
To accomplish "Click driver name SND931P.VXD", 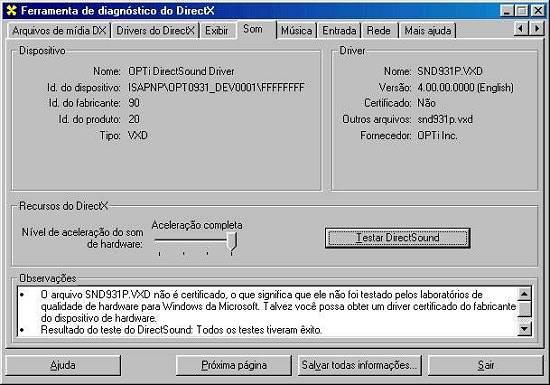I will (450, 71).
